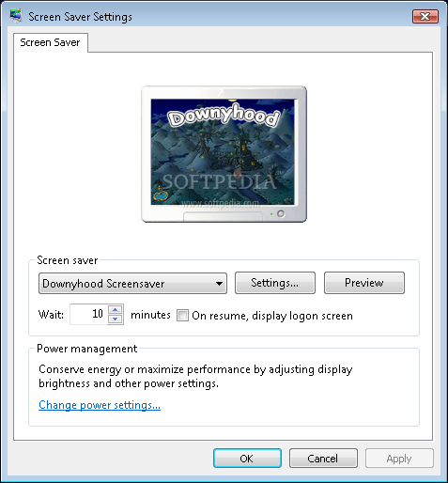Click the 'Wait:' label
The image size is (448, 483).
point(51,315)
